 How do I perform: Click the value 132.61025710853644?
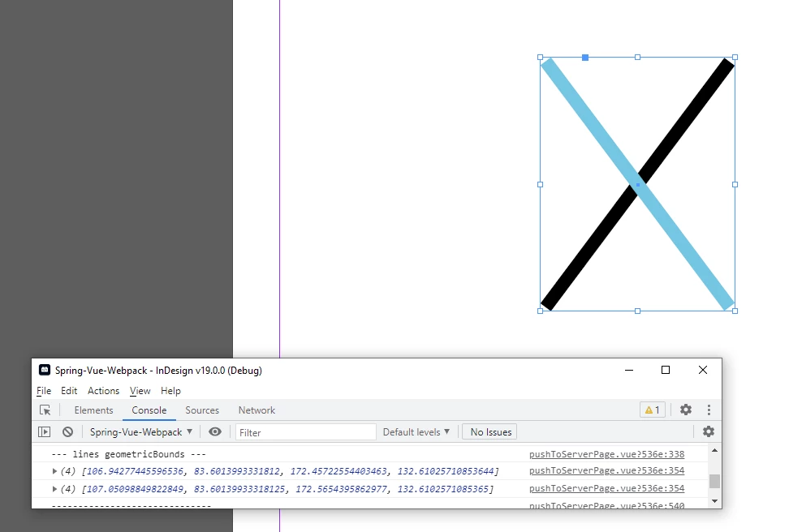coord(446,471)
